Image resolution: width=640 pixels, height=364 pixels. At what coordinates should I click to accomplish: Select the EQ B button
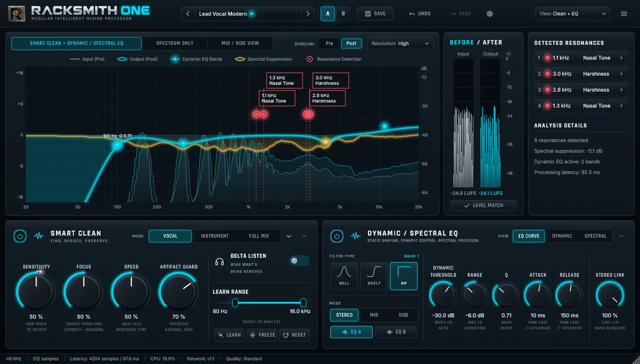point(396,332)
